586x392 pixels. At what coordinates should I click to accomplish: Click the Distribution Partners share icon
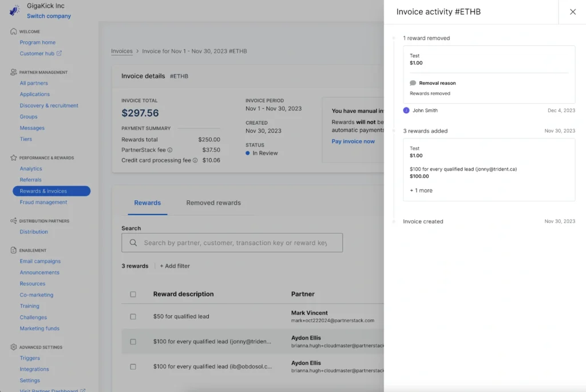[14, 221]
